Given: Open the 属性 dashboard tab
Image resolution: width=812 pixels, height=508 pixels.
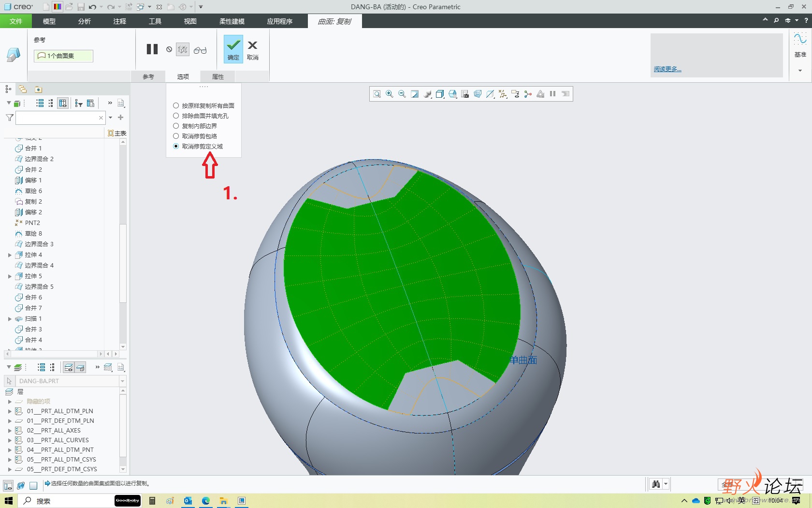Looking at the screenshot, I should point(218,76).
